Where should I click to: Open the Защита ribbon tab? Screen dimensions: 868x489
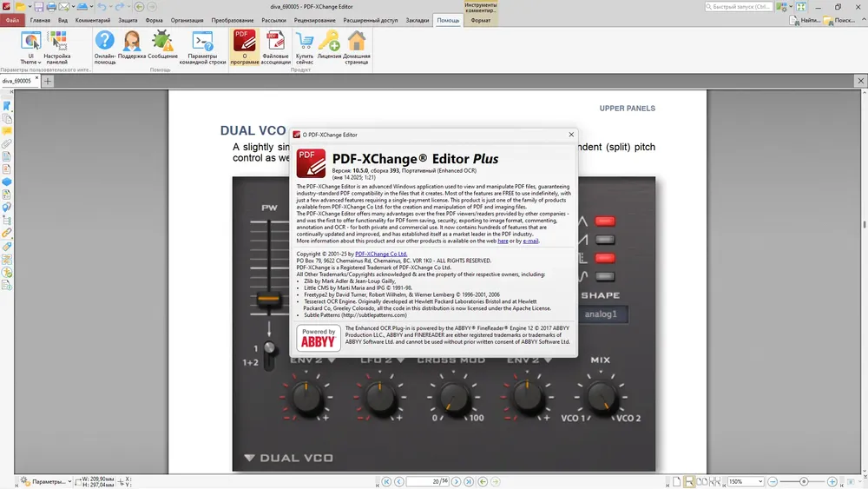point(128,20)
